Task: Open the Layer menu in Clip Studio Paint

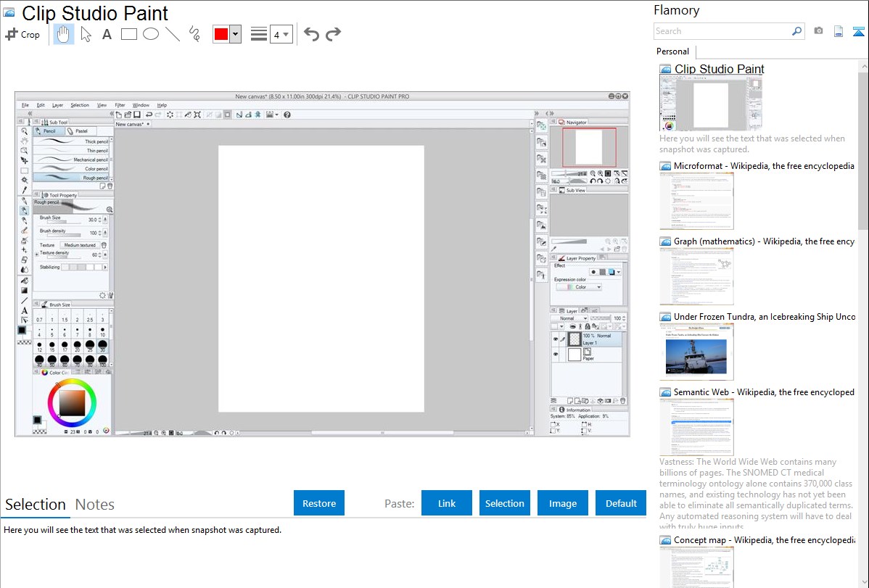Action: [x=57, y=105]
